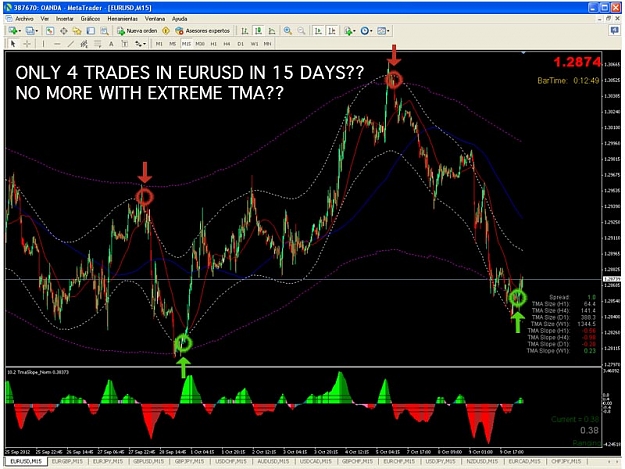625x469 pixels.
Task: Open the Ayuda menu
Action: pyautogui.click(x=179, y=19)
